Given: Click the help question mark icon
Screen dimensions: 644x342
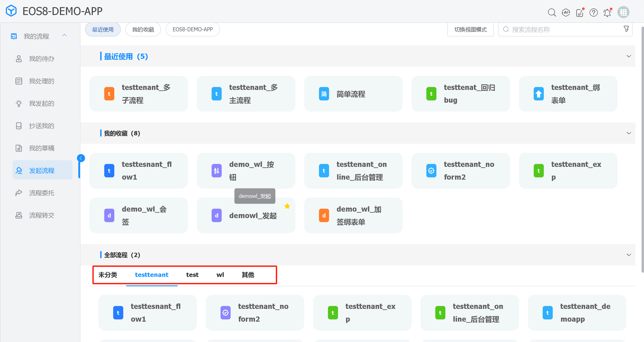Looking at the screenshot, I should point(593,13).
